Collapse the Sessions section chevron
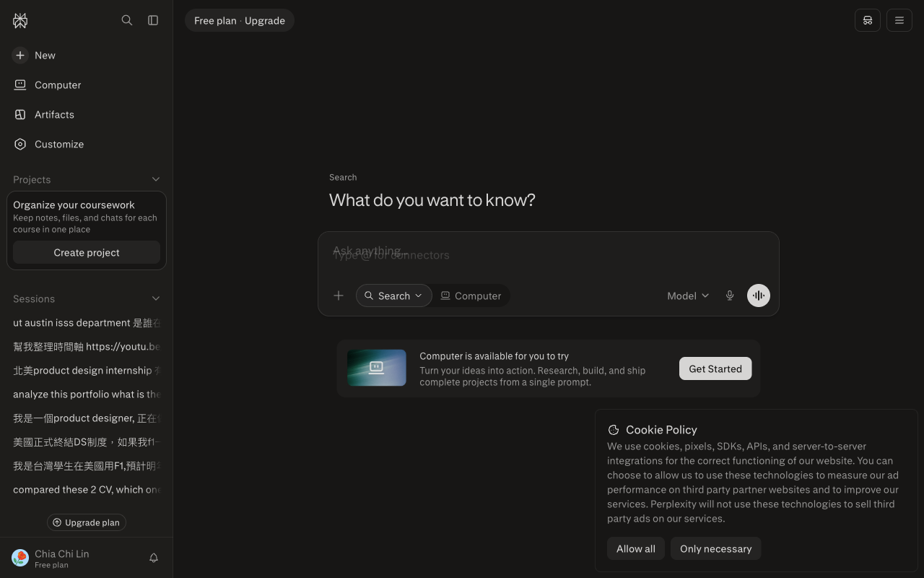This screenshot has height=578, width=924. [156, 298]
